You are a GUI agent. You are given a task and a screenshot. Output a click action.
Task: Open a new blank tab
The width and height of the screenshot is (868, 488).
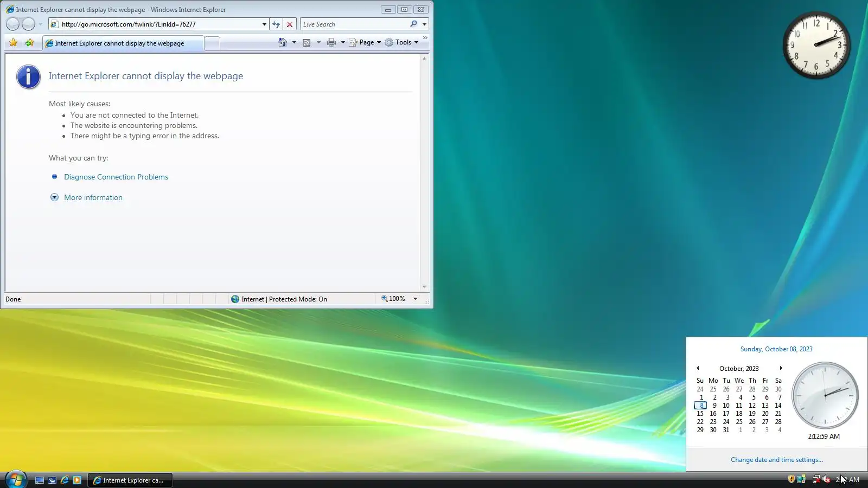212,43
